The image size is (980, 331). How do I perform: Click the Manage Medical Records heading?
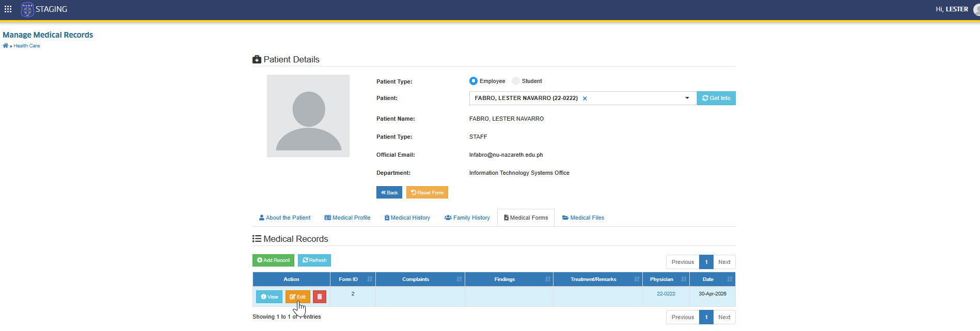pos(48,35)
